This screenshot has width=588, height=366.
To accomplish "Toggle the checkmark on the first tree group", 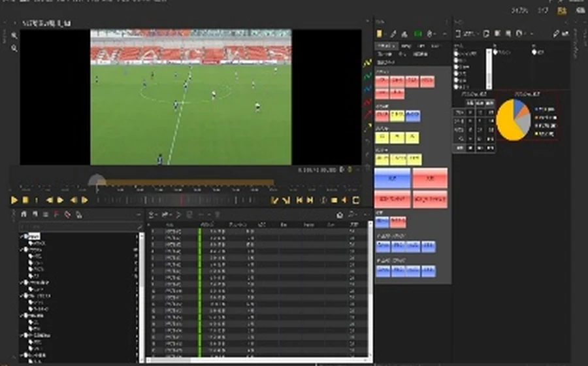I will click(x=22, y=236).
